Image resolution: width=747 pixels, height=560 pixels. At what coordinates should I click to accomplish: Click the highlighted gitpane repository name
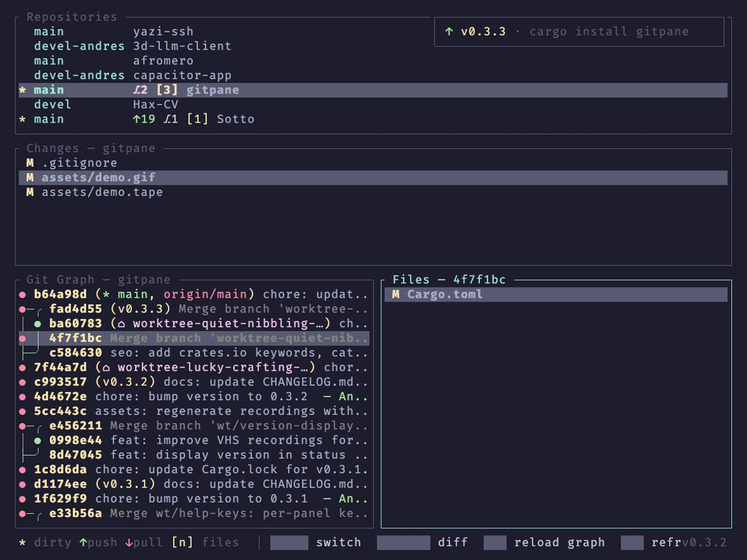tap(213, 90)
